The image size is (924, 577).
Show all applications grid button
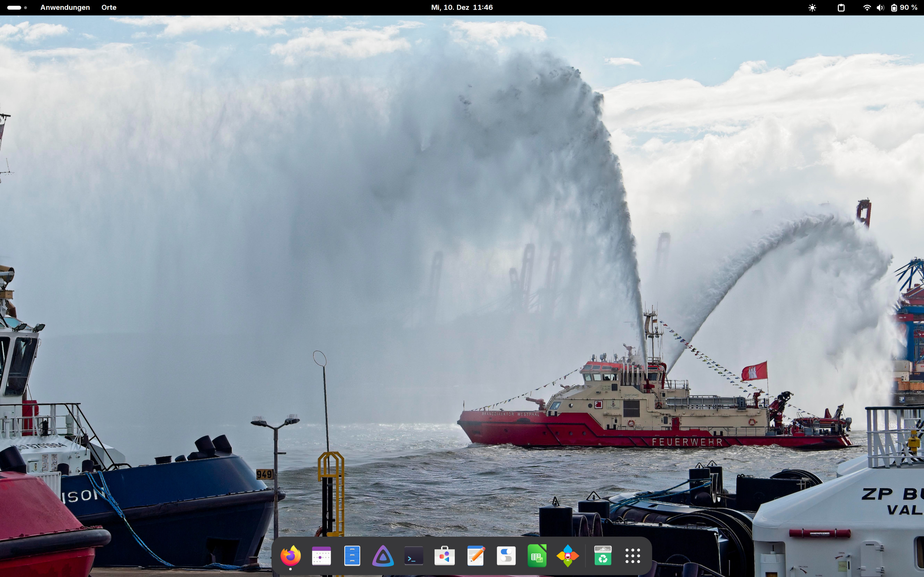click(633, 556)
